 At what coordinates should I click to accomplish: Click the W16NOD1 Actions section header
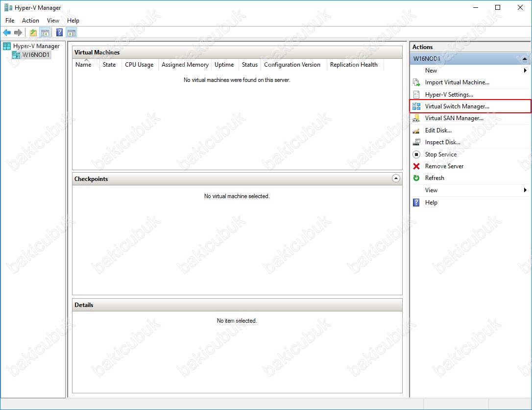point(470,59)
